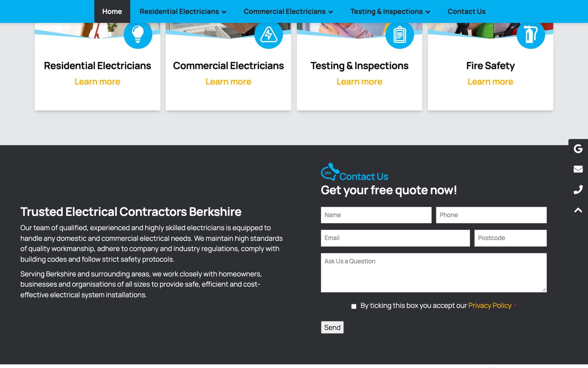Click the Trusted Electrical Contractors Berkshire heading
The image size is (588, 368).
point(131,212)
